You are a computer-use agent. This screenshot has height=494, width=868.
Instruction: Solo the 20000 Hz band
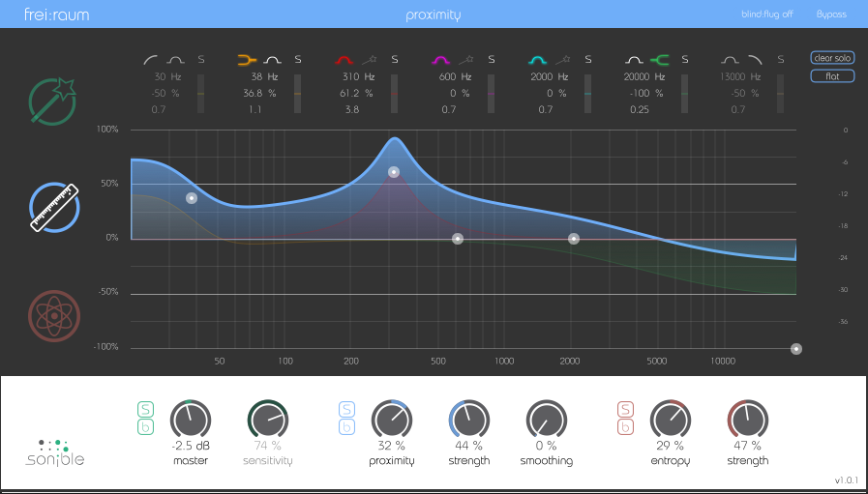click(x=685, y=59)
